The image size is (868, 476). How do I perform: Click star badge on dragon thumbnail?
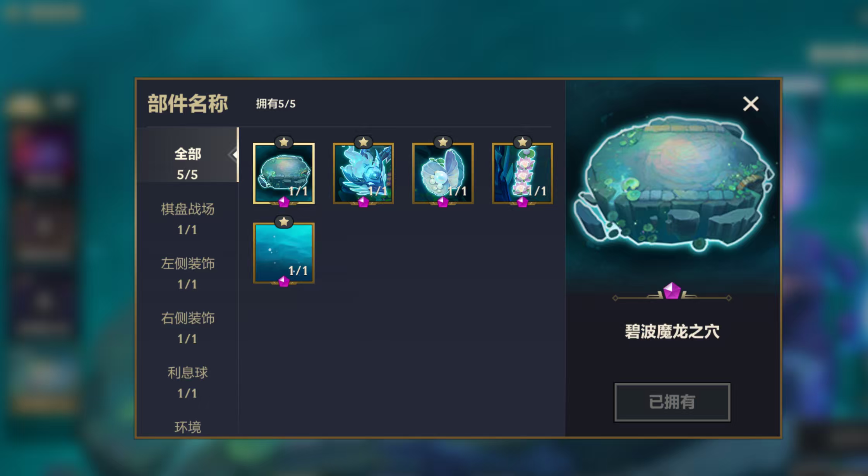(x=363, y=142)
